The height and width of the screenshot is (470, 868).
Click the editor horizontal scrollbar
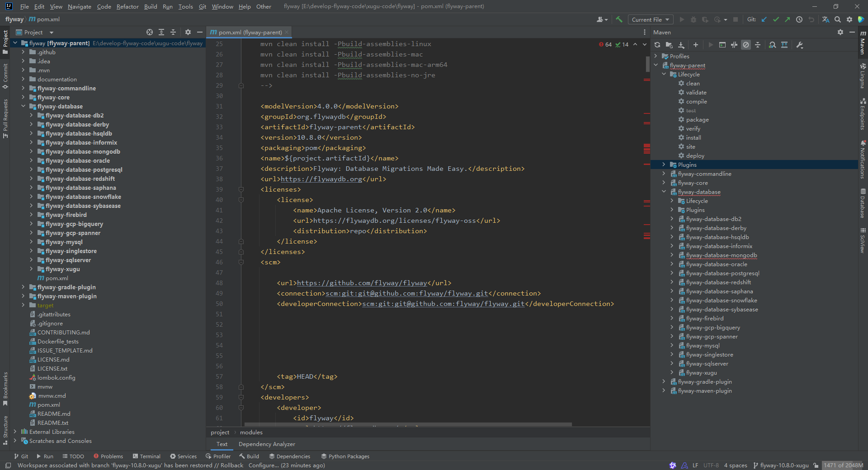point(408,424)
